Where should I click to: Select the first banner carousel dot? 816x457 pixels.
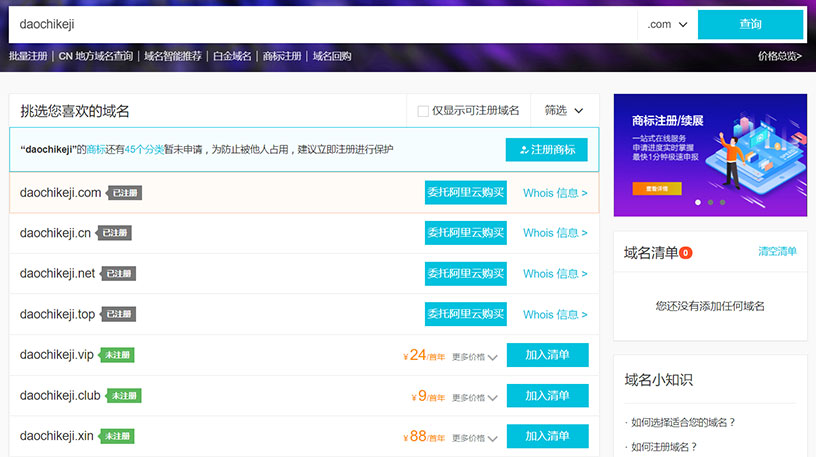tap(697, 202)
